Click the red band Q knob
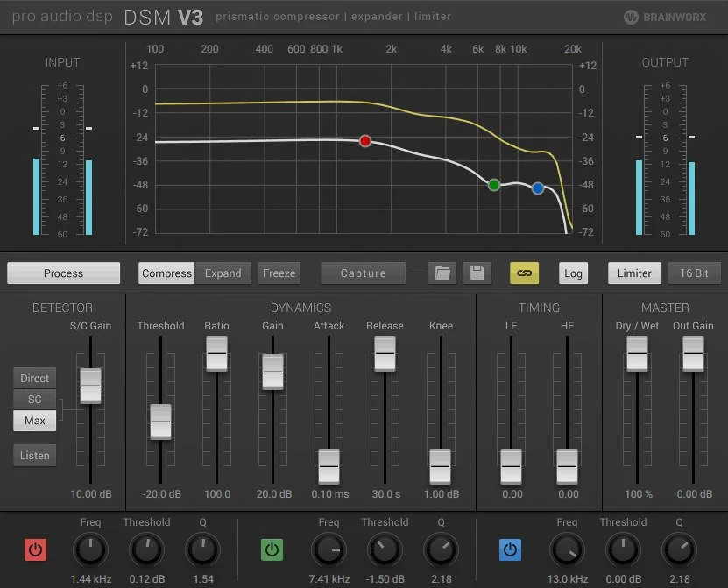This screenshot has width=728, height=588. (x=203, y=550)
